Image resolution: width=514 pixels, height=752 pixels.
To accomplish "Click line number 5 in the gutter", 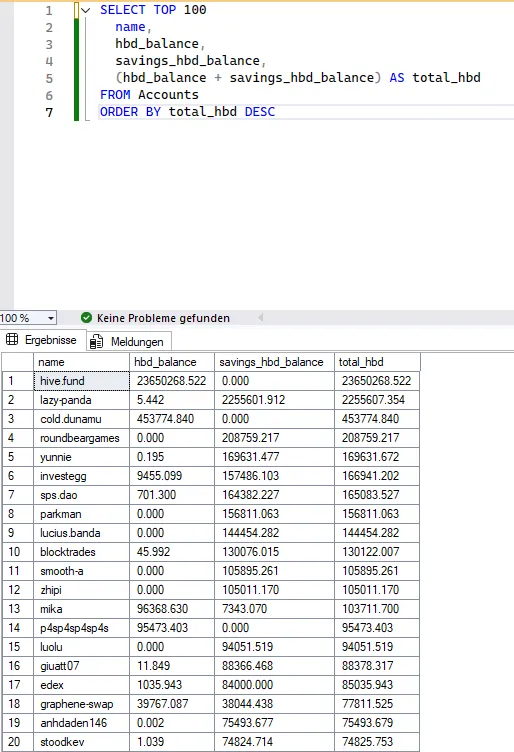I will 49,78.
